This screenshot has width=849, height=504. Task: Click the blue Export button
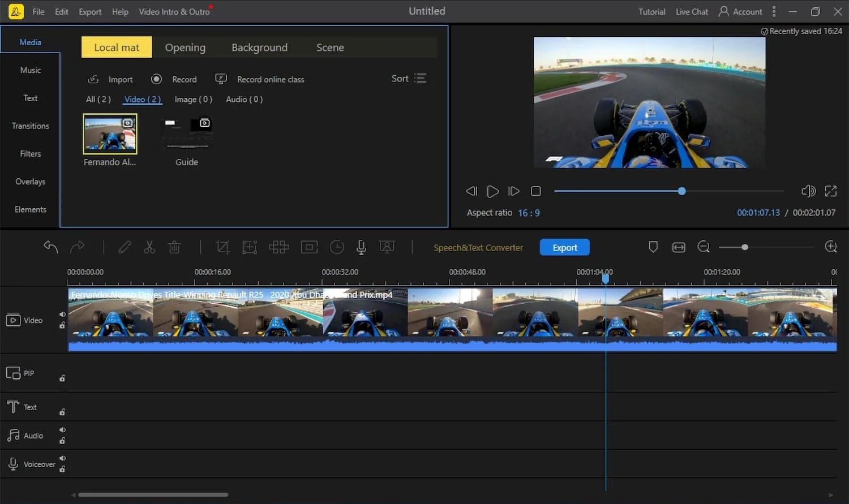(564, 247)
